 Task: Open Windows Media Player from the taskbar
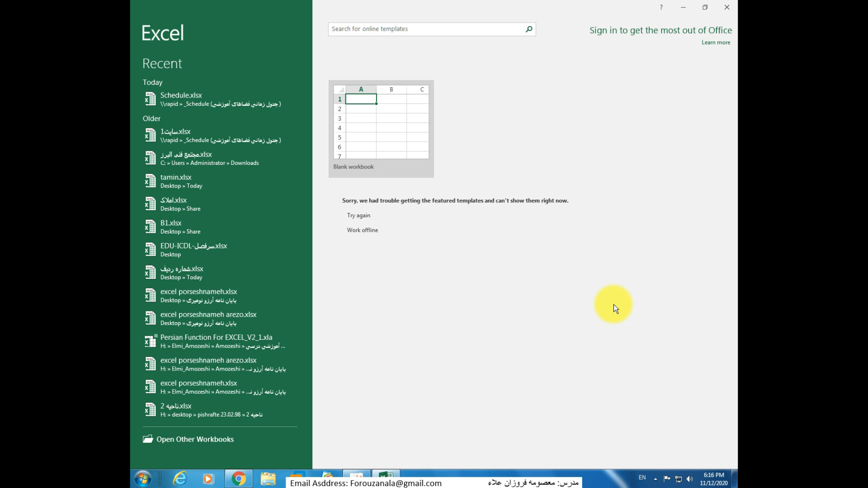tap(208, 479)
